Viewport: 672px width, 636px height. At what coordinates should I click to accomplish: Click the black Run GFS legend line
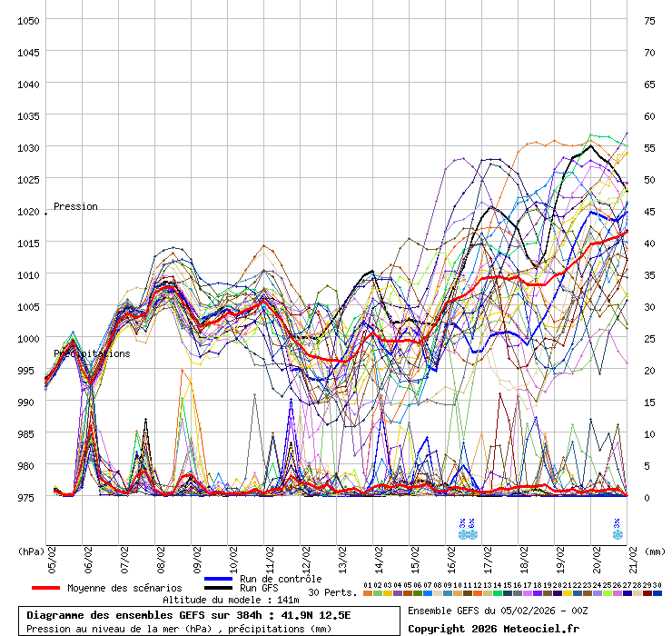click(218, 589)
